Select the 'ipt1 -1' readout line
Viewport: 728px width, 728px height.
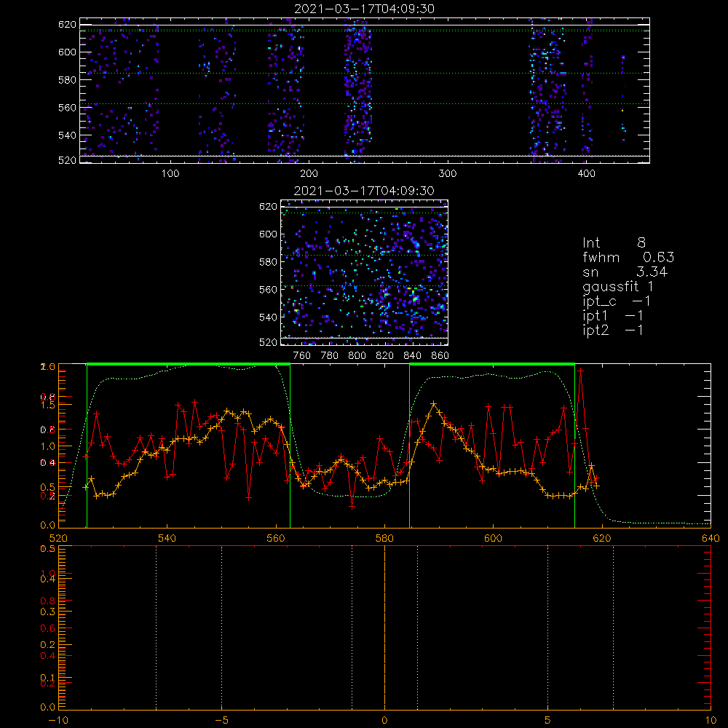613,316
